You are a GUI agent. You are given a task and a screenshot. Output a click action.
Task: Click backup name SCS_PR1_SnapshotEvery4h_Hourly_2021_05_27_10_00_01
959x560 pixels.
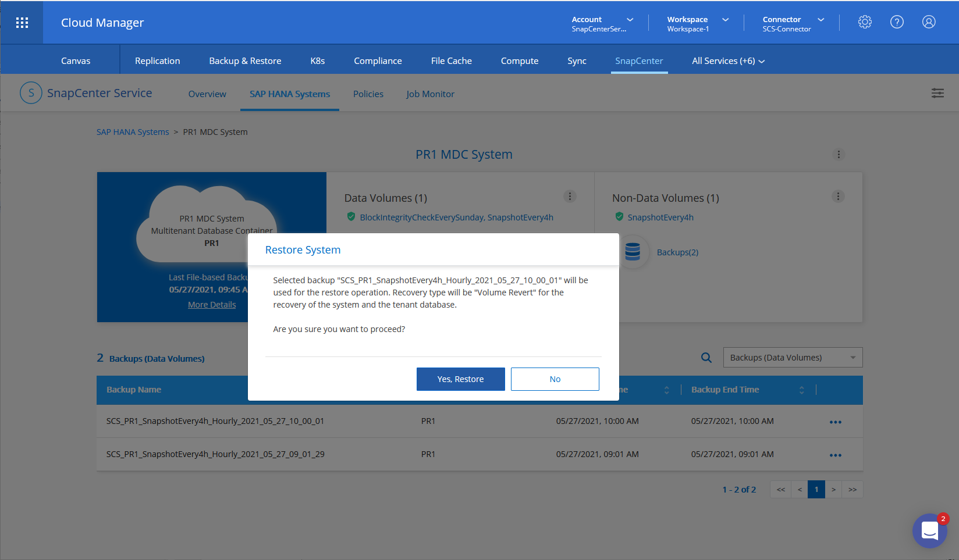click(x=215, y=421)
